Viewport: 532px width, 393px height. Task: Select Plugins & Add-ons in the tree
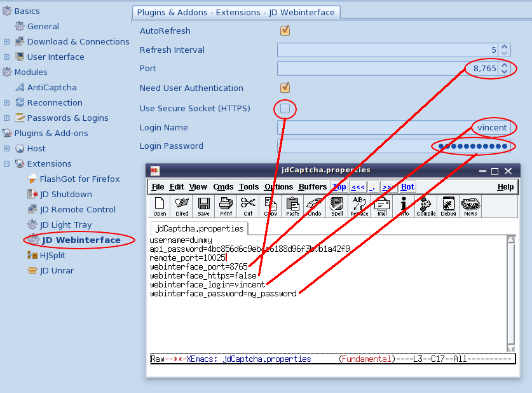click(x=51, y=133)
